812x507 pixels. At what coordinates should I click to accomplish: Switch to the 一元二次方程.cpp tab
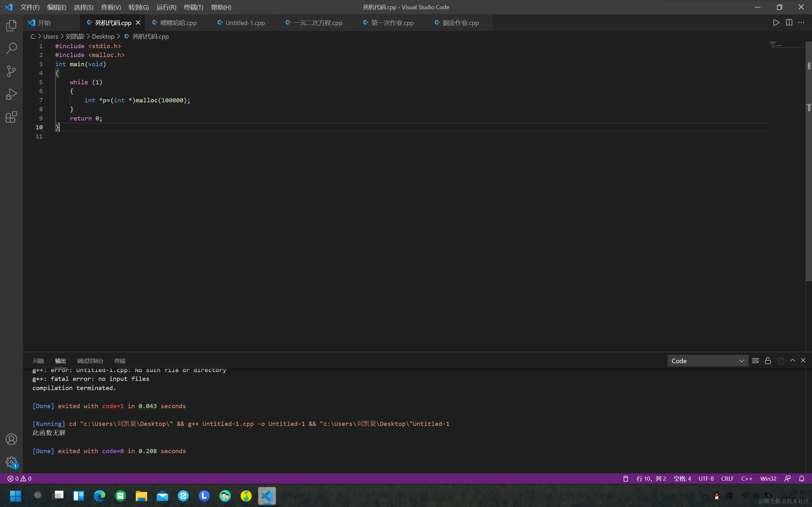[318, 23]
